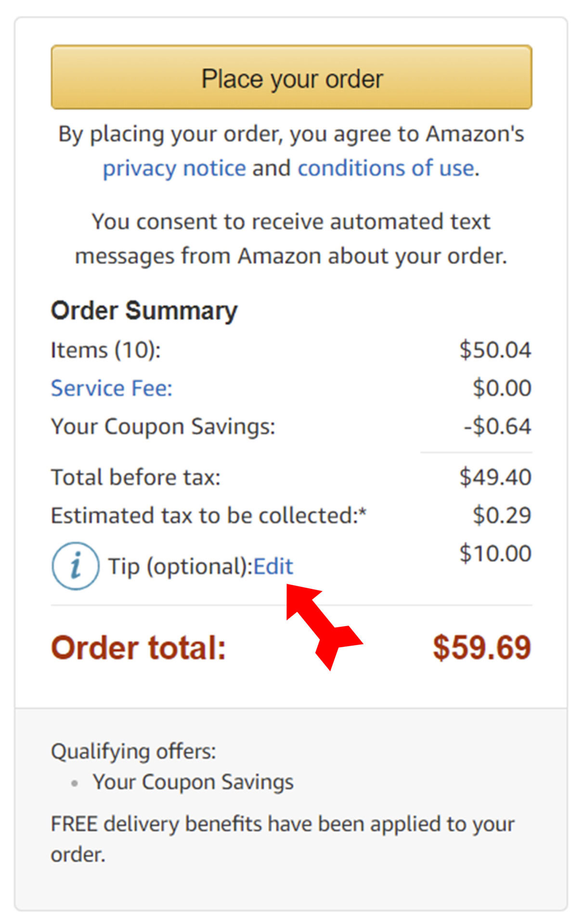584x924 pixels.
Task: Click the $50.04 items subtotal
Action: pos(495,350)
